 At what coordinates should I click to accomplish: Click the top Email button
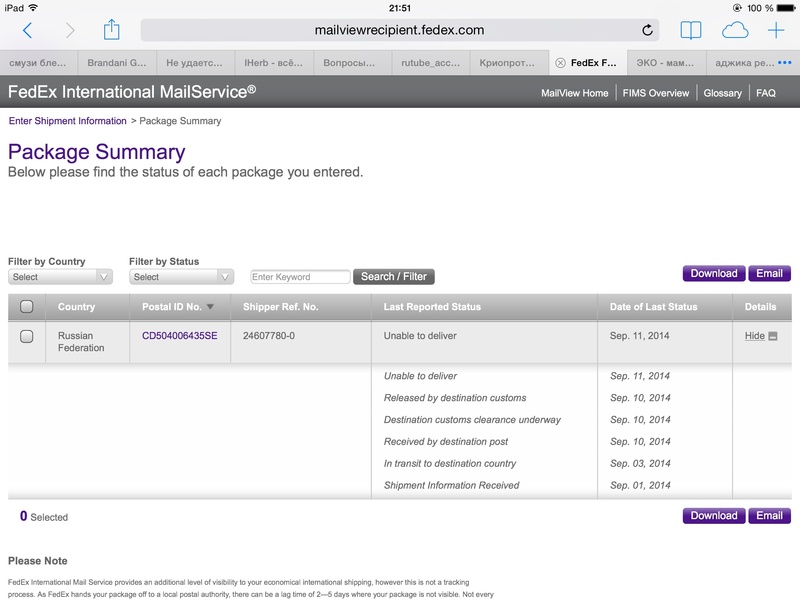[769, 273]
